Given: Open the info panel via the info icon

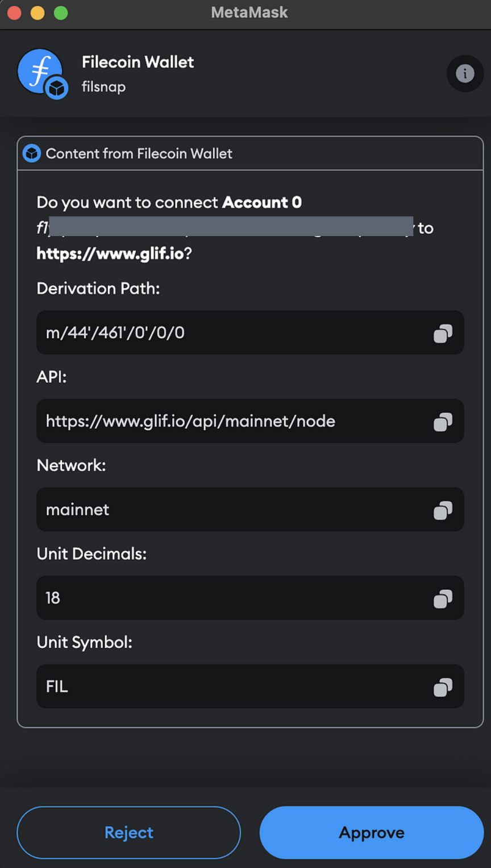Looking at the screenshot, I should pos(465,73).
